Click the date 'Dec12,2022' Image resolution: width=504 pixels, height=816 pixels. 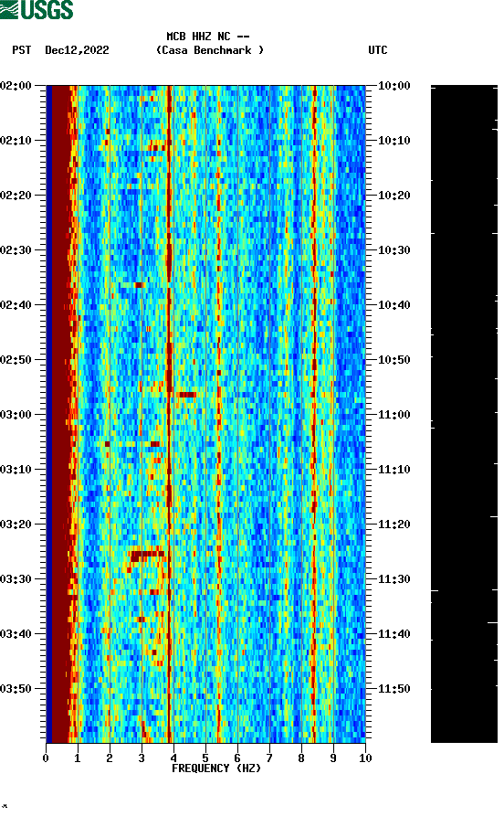(77, 50)
